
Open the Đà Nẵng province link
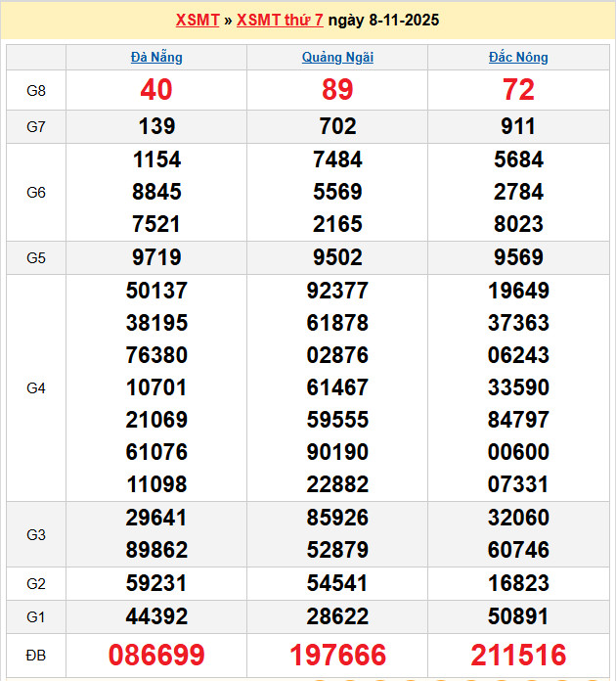pos(156,57)
